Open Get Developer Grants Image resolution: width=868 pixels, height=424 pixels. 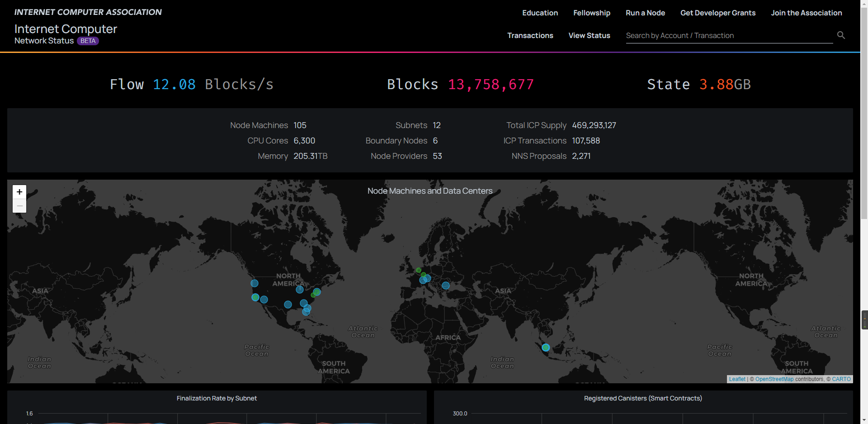718,13
